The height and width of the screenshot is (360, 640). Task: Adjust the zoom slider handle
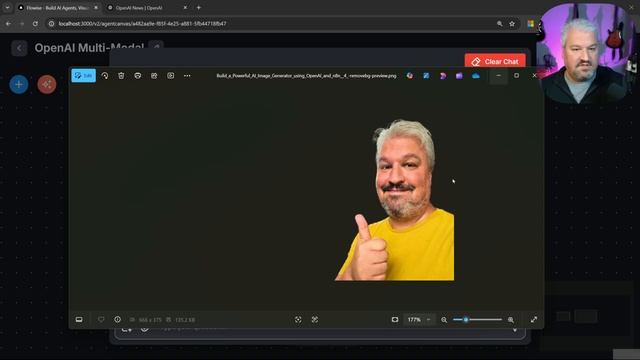click(x=466, y=320)
